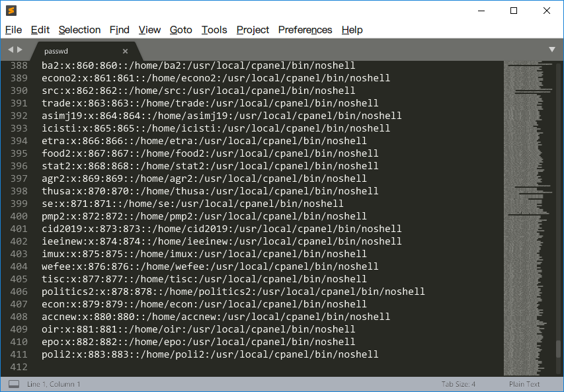Click the Sublime Text app icon
Screen dimensions: 564x392
[11, 11]
